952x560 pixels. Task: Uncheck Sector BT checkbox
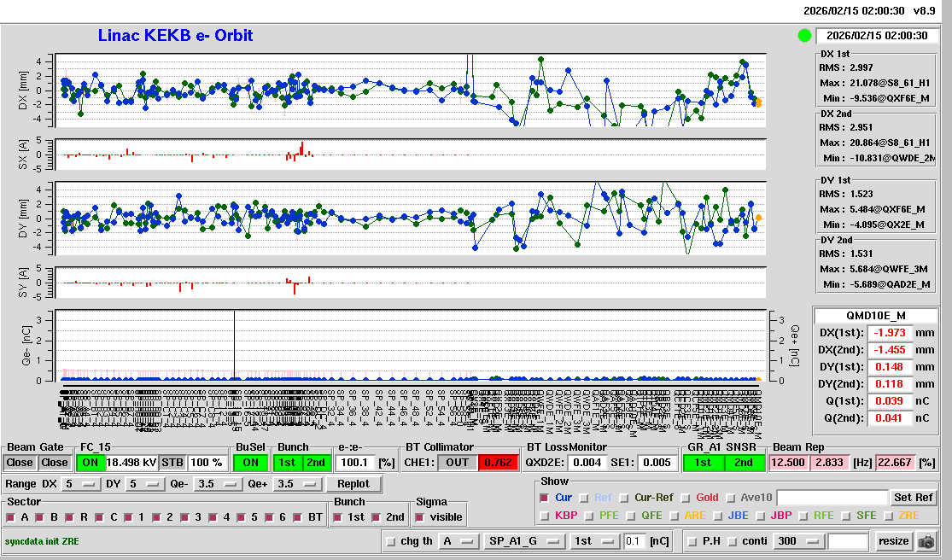(299, 517)
